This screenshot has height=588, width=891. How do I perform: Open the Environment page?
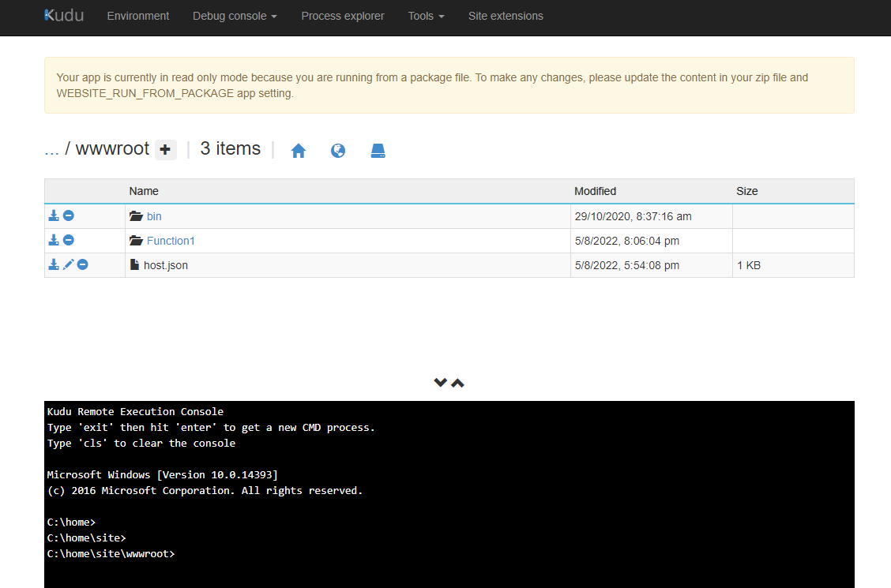pos(138,16)
